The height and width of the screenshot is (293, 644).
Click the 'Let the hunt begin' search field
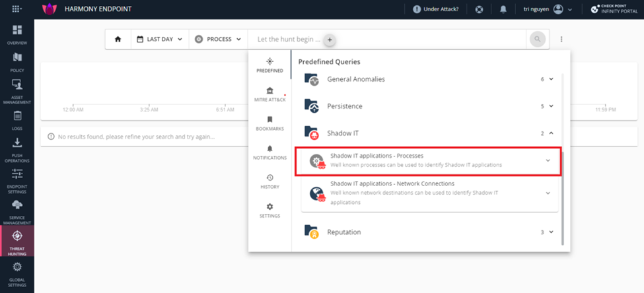tap(386, 40)
